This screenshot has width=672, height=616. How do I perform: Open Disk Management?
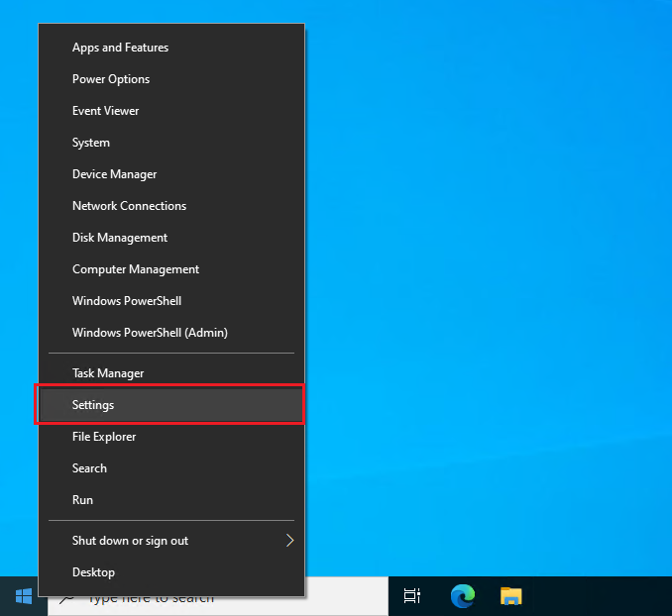click(120, 238)
